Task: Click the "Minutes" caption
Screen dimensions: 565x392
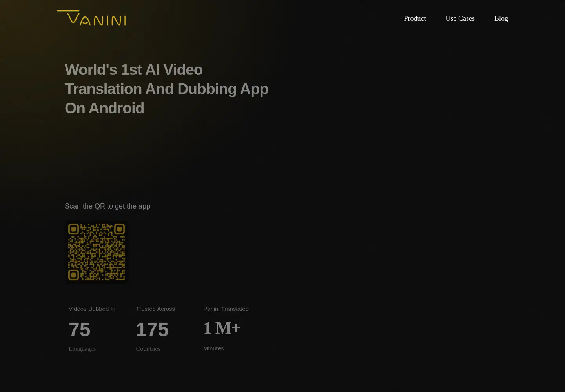Action: 213,348
